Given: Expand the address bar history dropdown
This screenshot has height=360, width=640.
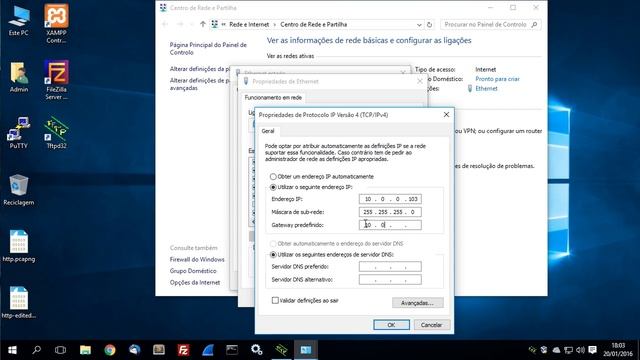Looking at the screenshot, I should click(419, 24).
